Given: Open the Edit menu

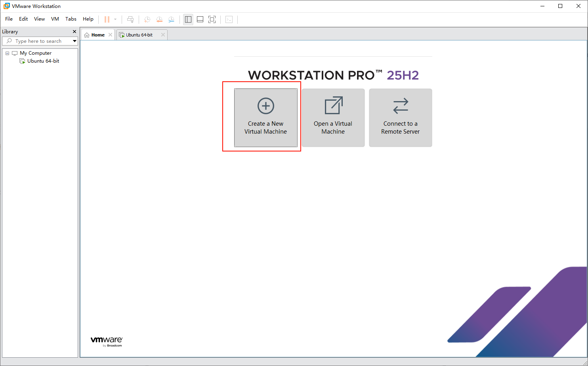Looking at the screenshot, I should (x=23, y=19).
